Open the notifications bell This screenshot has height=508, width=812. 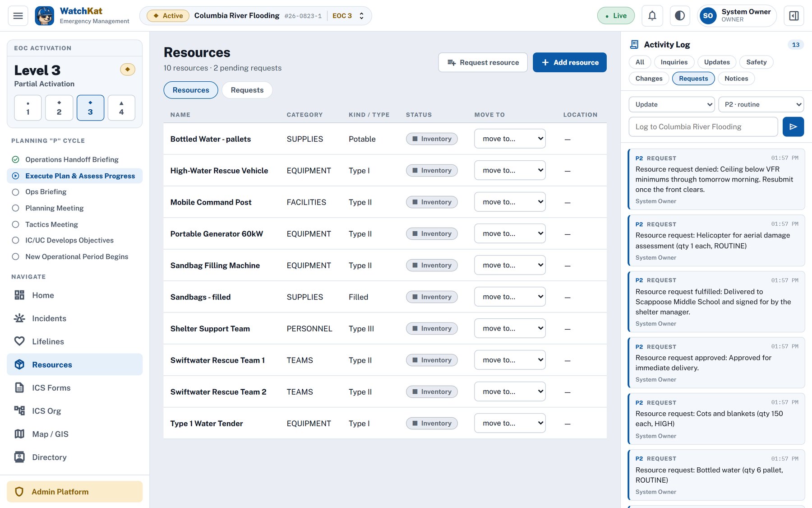[652, 16]
